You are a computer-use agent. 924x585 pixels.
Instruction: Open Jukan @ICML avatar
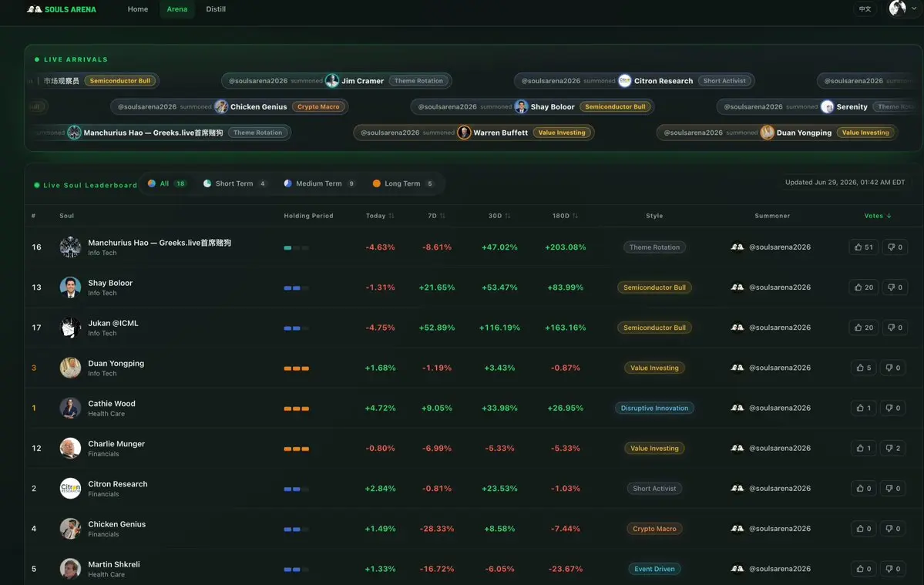70,327
